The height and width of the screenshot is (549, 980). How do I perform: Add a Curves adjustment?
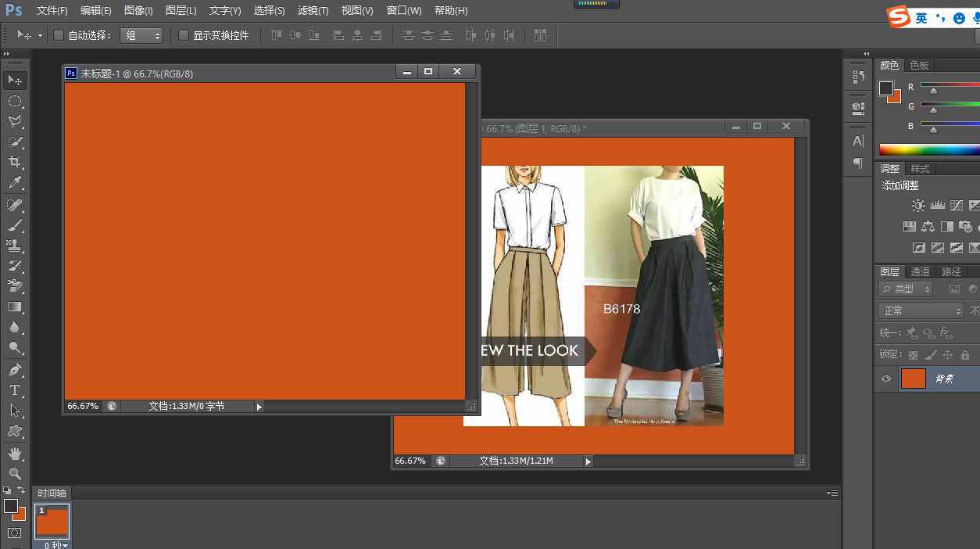[956, 206]
